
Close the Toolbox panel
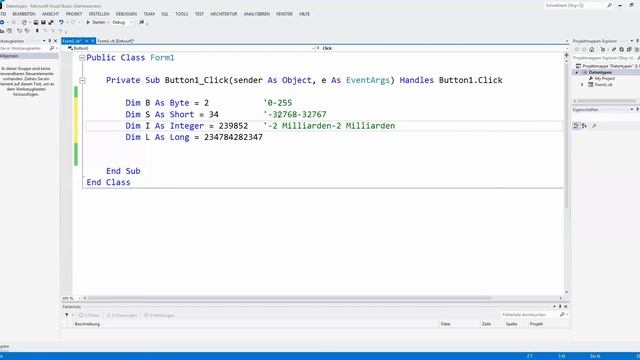pos(56,41)
